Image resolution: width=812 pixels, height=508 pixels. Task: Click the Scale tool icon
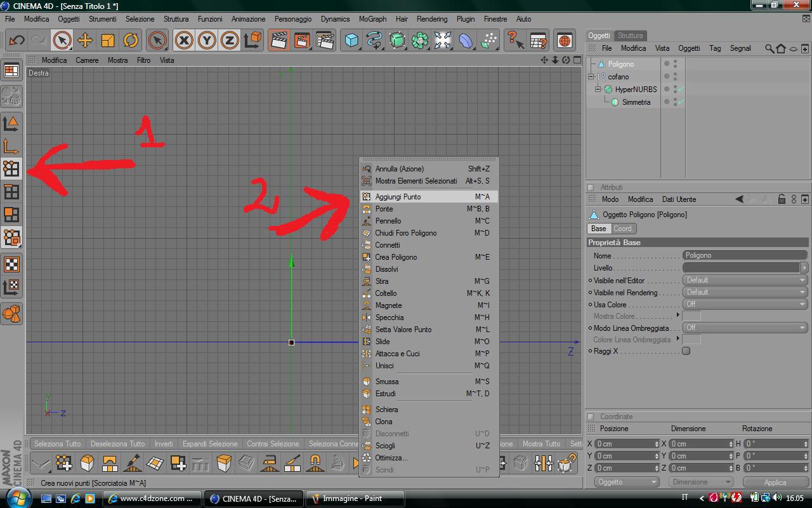(108, 41)
